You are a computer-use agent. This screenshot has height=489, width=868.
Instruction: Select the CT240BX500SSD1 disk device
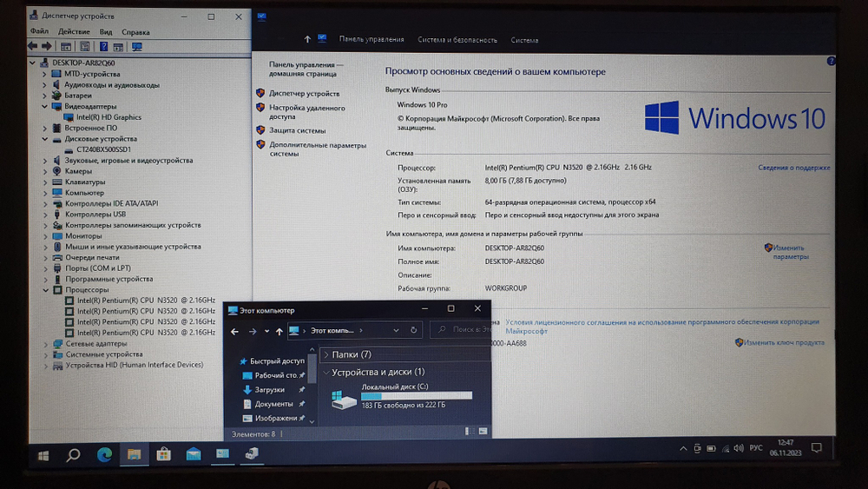tap(103, 149)
